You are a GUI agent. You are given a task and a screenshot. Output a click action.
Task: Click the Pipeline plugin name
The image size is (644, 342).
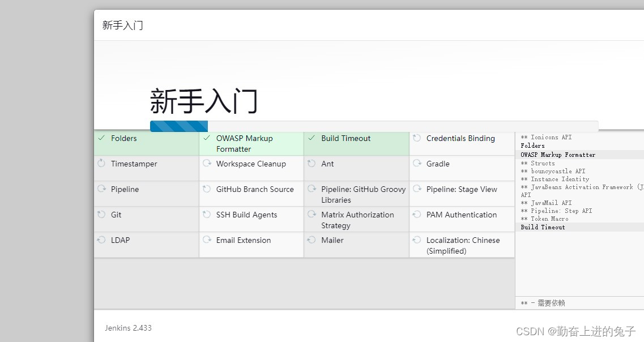click(x=125, y=189)
